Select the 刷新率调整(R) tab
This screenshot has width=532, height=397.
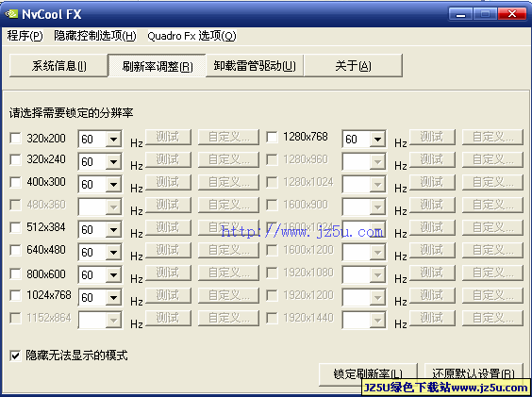[x=158, y=65]
